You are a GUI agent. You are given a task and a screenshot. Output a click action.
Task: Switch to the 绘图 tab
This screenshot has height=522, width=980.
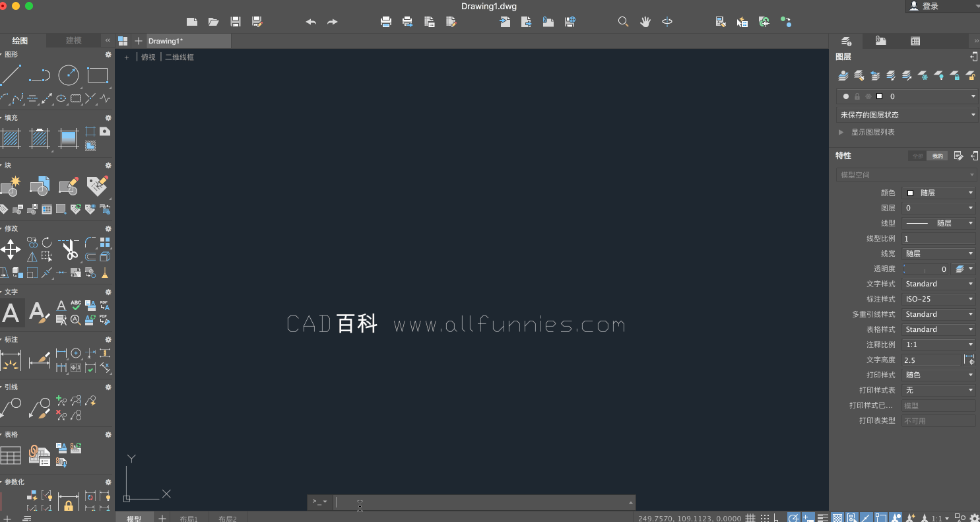click(x=20, y=41)
